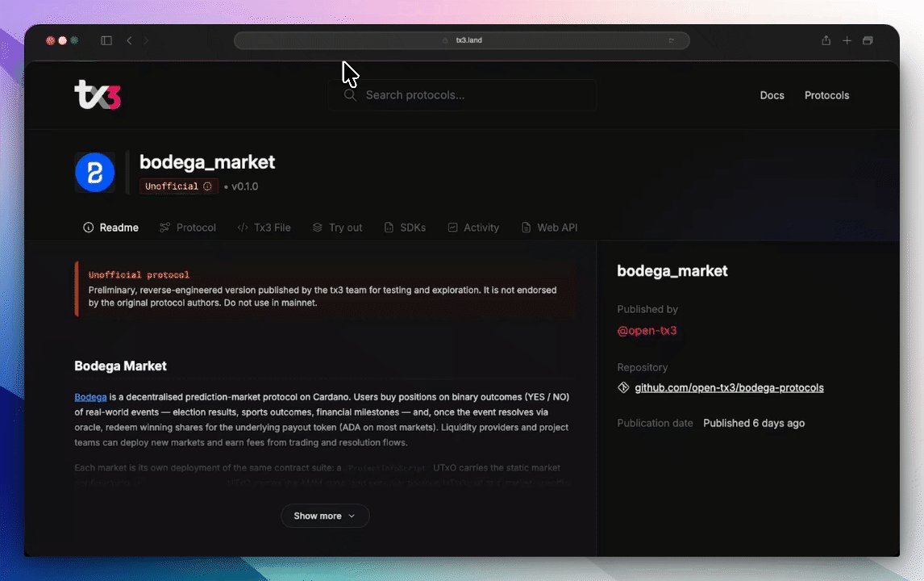Click the Repository label

[643, 367]
